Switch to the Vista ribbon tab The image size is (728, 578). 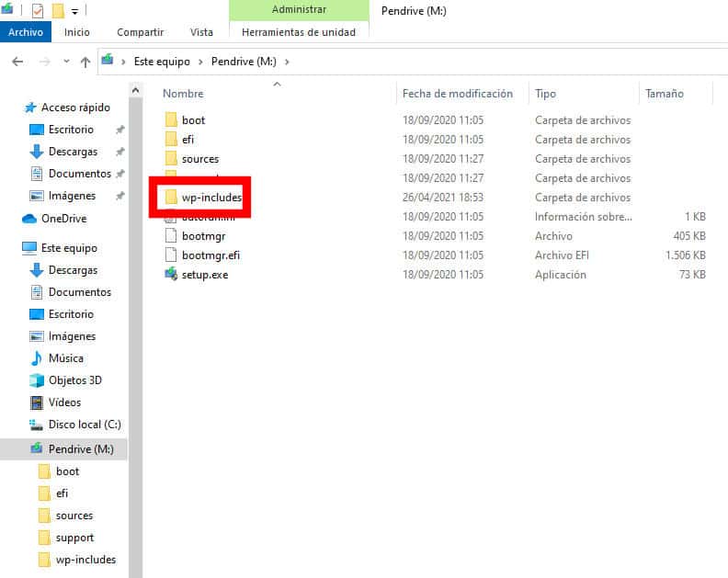(x=201, y=32)
